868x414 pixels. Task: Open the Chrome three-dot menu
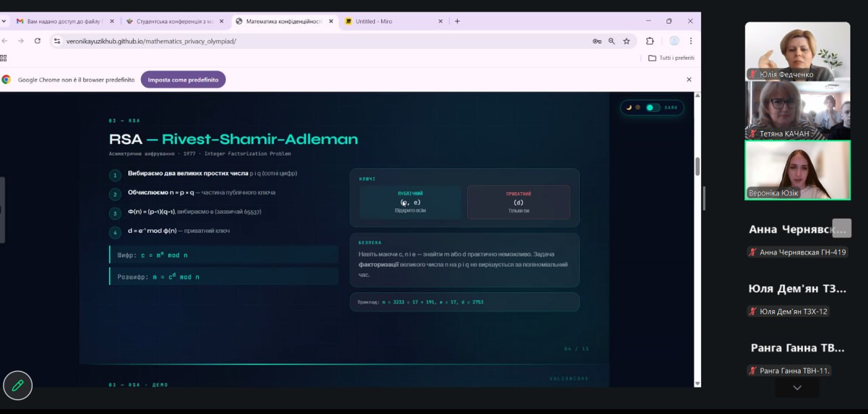pyautogui.click(x=691, y=41)
